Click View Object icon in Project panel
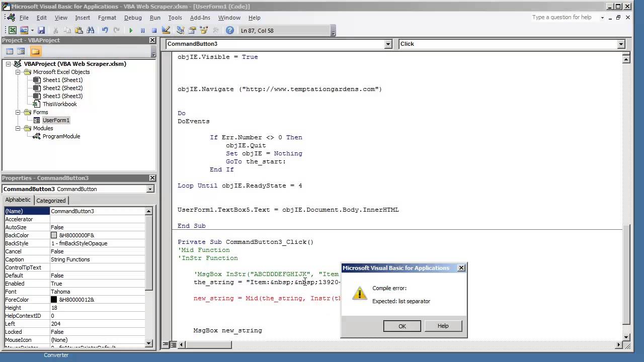This screenshot has width=644, height=362. click(21, 51)
